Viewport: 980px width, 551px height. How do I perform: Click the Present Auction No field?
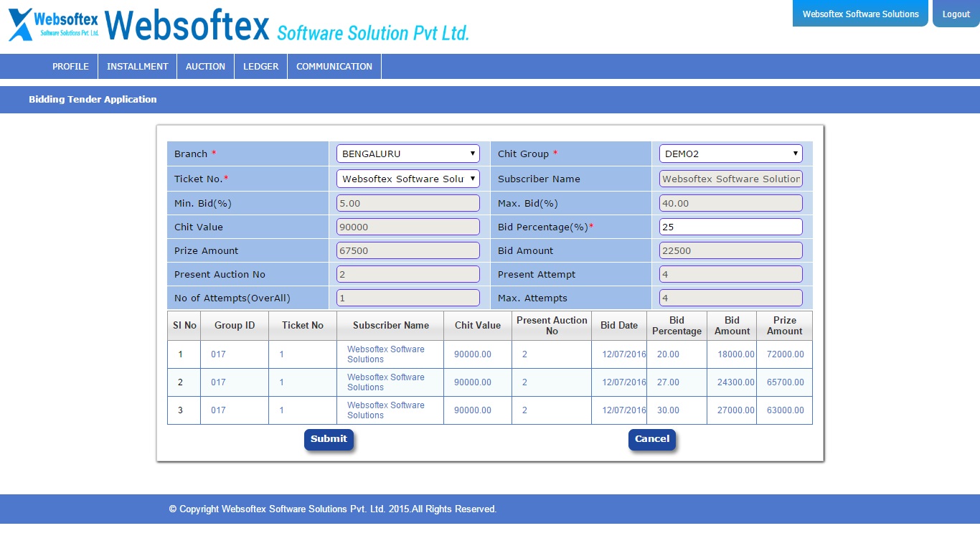coord(408,274)
